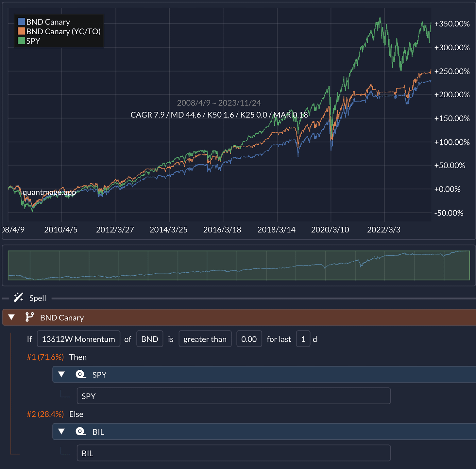Viewport: 476px width, 469px height.
Task: Toggle the BND Canary blue legend swatch
Action: pyautogui.click(x=22, y=22)
